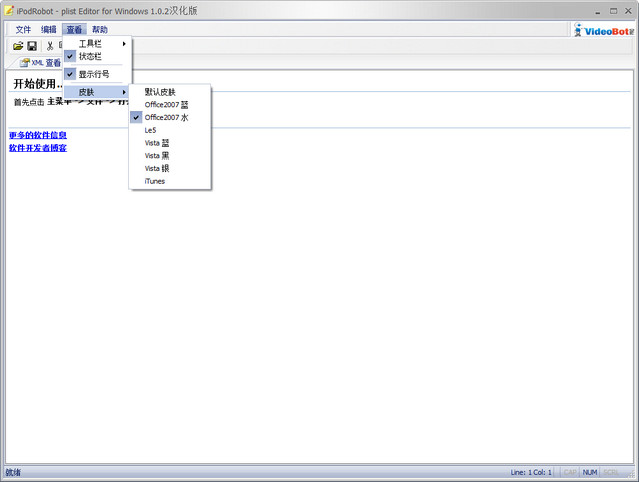Open the 帮助 menu
Screen dimensions: 639x482
(x=100, y=30)
